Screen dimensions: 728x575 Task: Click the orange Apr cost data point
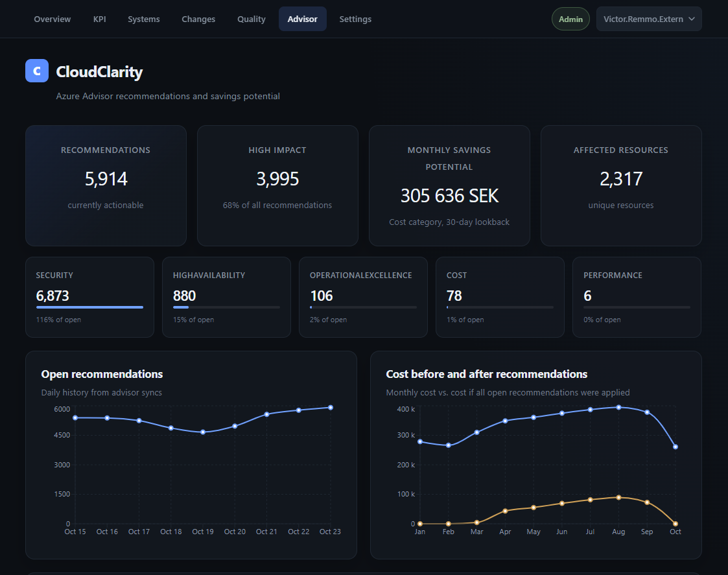[x=505, y=511]
